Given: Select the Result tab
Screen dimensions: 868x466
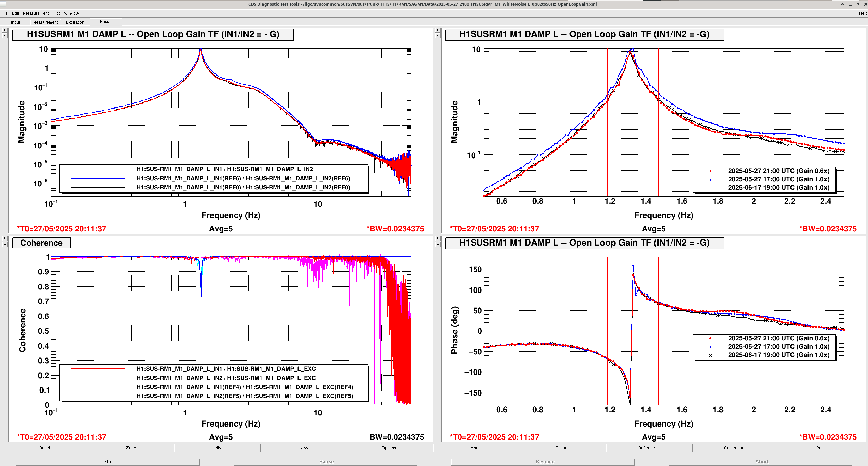Looking at the screenshot, I should [x=106, y=22].
